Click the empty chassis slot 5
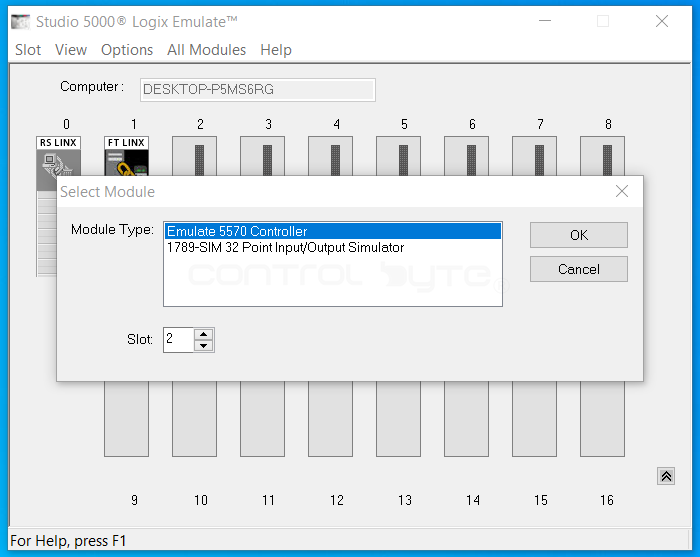 pyautogui.click(x=398, y=157)
